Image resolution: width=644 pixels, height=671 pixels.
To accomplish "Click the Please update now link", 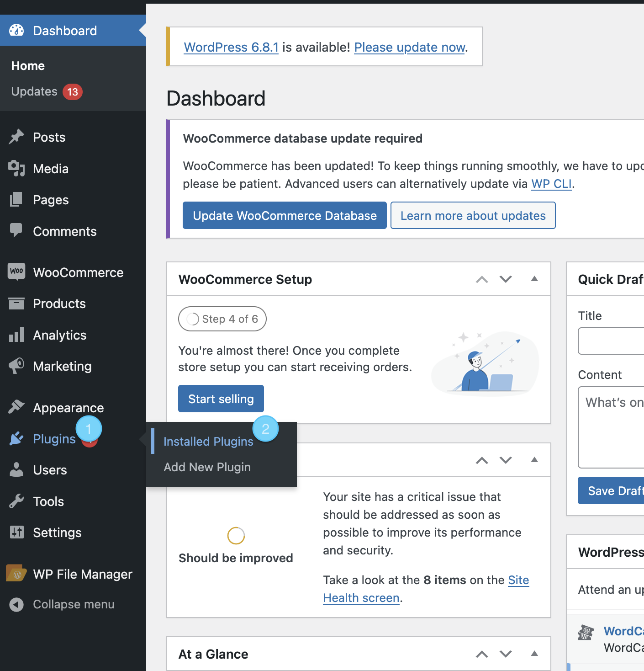I will coord(410,47).
